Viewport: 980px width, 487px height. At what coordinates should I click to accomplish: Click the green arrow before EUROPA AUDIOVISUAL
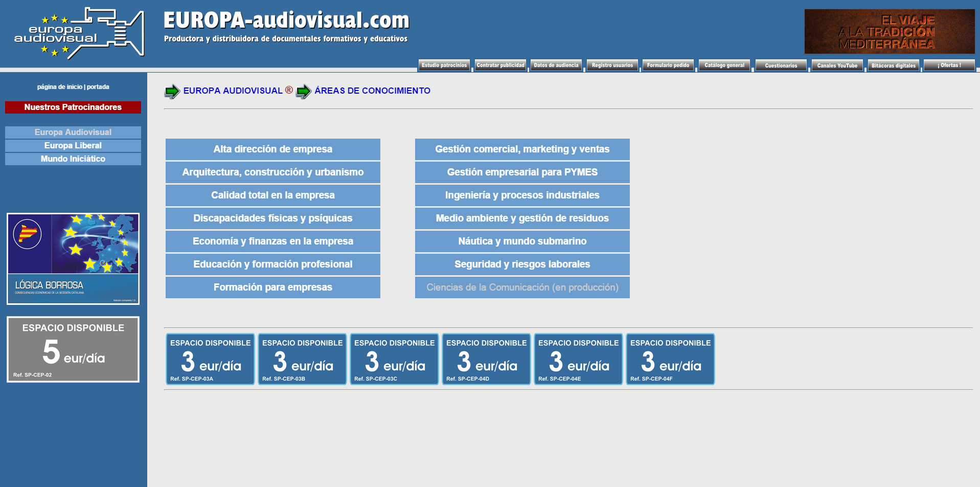[x=172, y=92]
